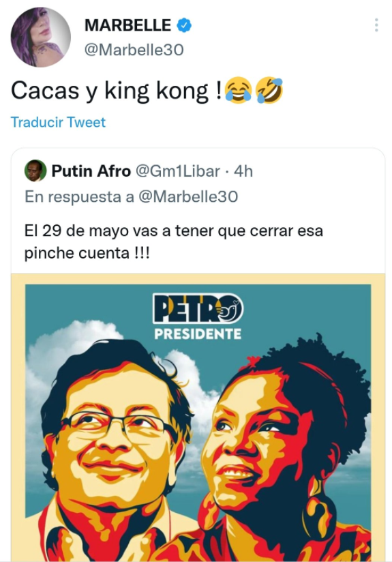Open the quoted tweet text about 29 de mayo
This screenshot has height=562, width=392.
(174, 241)
